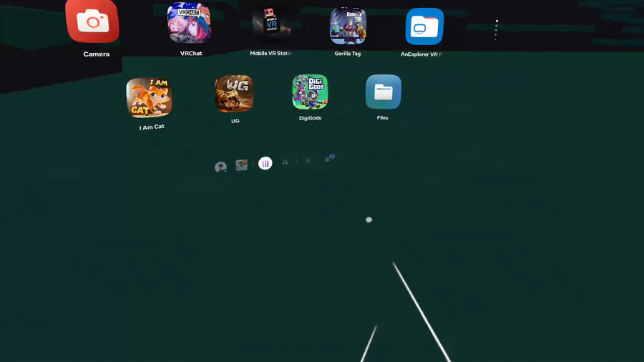
Task: Open the recent app thumbnail in the dock
Action: [x=242, y=165]
